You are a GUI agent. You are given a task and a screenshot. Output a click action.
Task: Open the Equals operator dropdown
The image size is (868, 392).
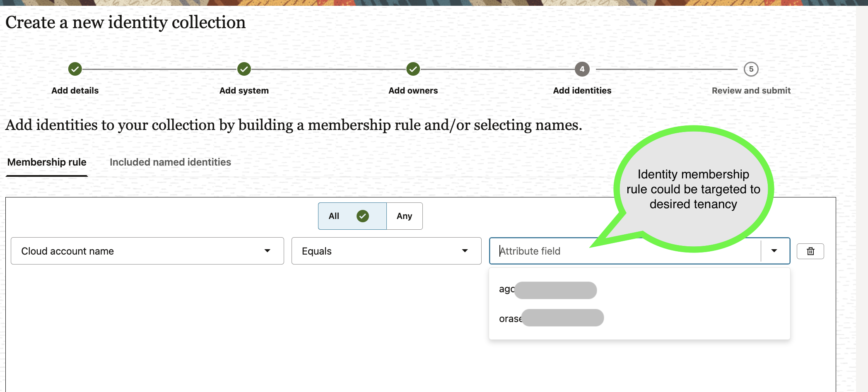[386, 251]
